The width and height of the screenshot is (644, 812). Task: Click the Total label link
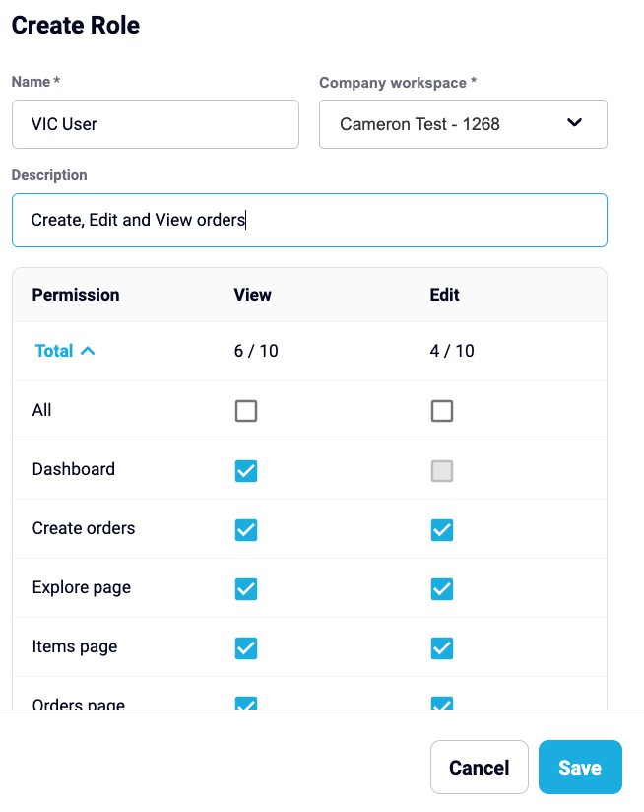pyautogui.click(x=54, y=351)
